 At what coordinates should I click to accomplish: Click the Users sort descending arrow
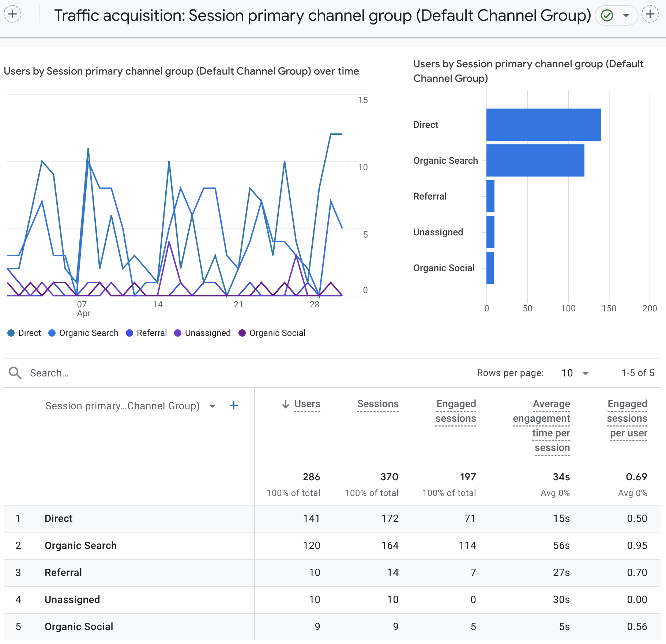[286, 404]
